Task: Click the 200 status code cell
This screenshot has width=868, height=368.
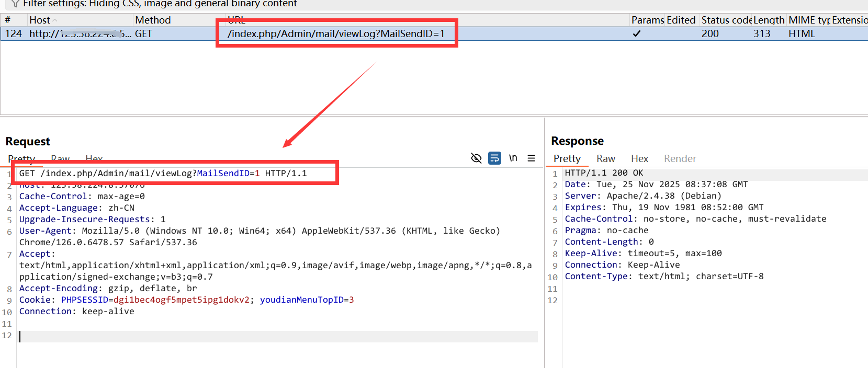Action: (710, 33)
